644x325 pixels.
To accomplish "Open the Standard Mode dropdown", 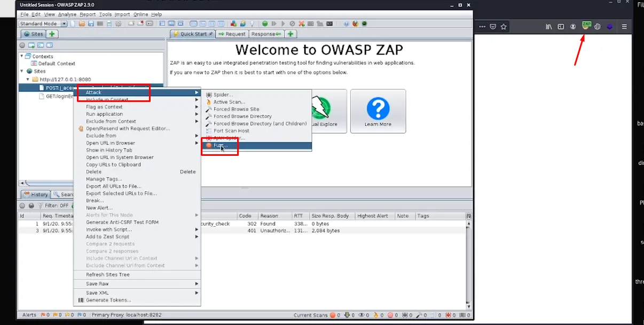I will click(x=43, y=23).
